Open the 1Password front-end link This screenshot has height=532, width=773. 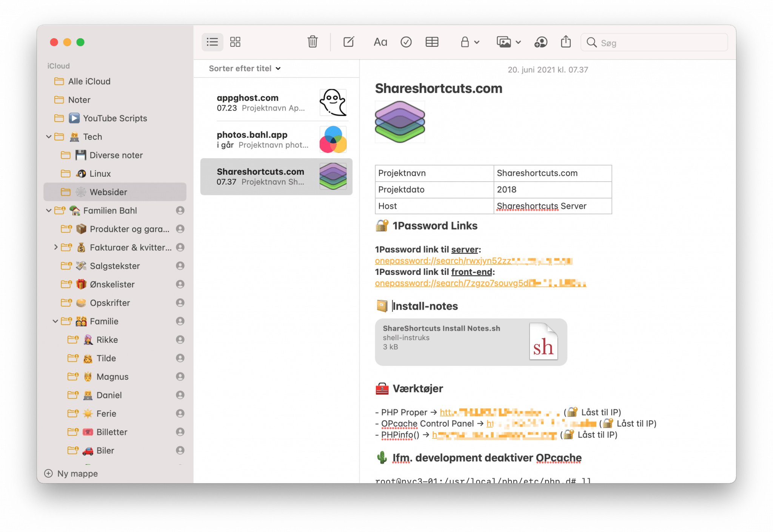click(x=480, y=284)
